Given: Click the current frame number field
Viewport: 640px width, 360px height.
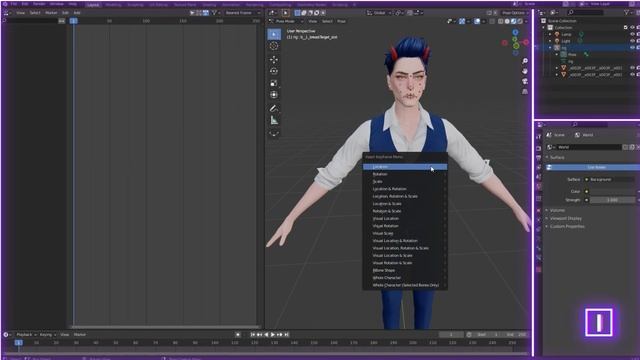Looking at the screenshot, I should (x=451, y=334).
